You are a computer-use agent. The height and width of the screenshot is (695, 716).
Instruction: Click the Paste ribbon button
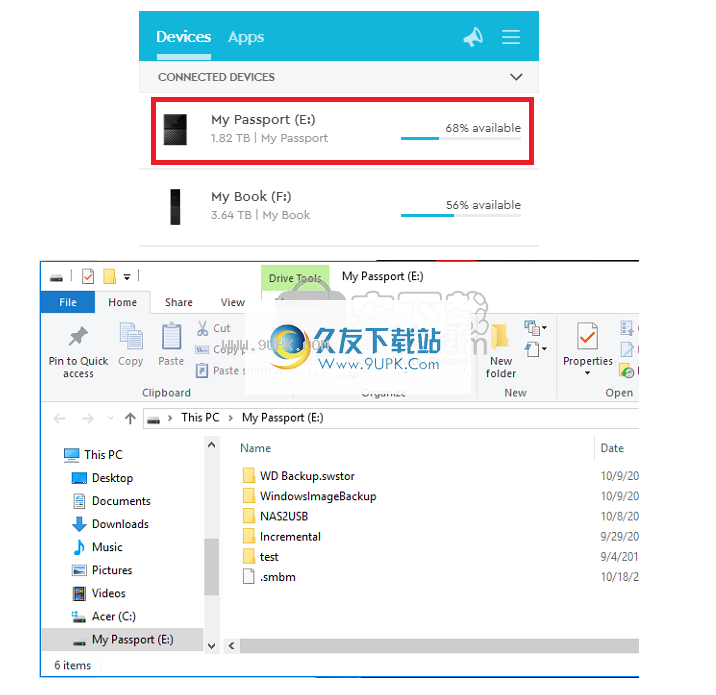(x=171, y=344)
